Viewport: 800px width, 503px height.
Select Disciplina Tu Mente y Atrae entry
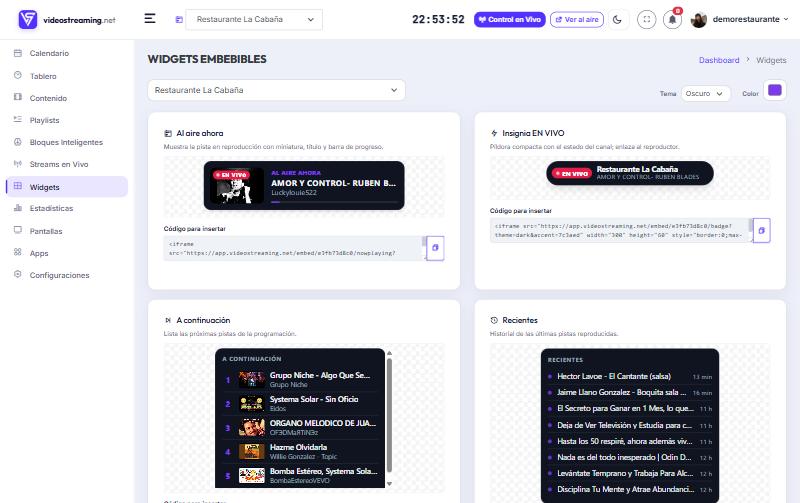click(630, 489)
